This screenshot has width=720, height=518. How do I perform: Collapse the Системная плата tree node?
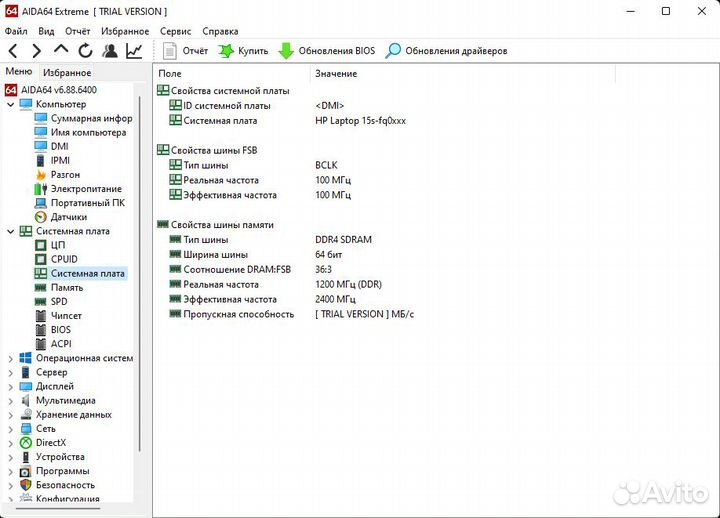pyautogui.click(x=12, y=231)
